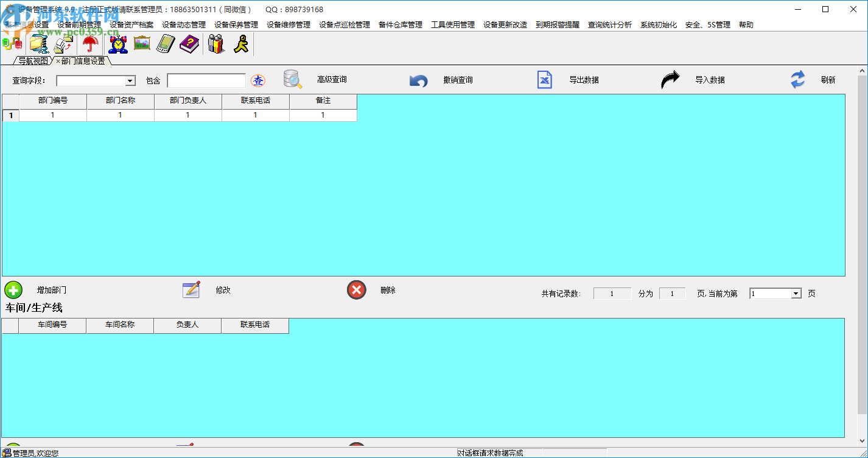Image resolution: width=868 pixels, height=458 pixels.
Task: Click the yellow running man icon
Action: pos(241,44)
